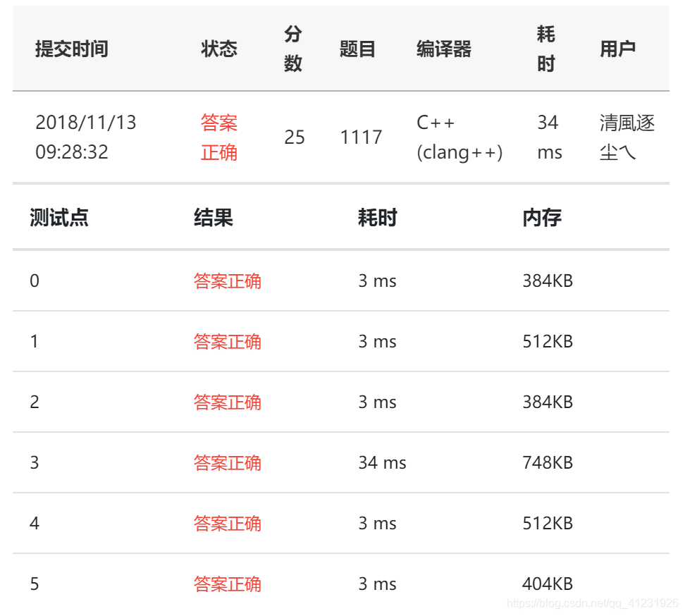Screen dimensions: 685x616
Task: Click the 耗时 header in submission table
Action: (x=545, y=49)
